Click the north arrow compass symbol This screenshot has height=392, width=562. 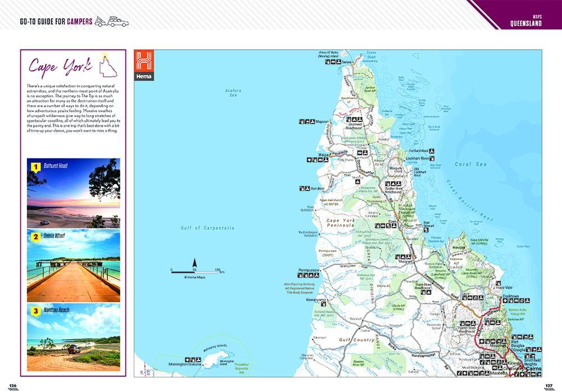click(194, 261)
